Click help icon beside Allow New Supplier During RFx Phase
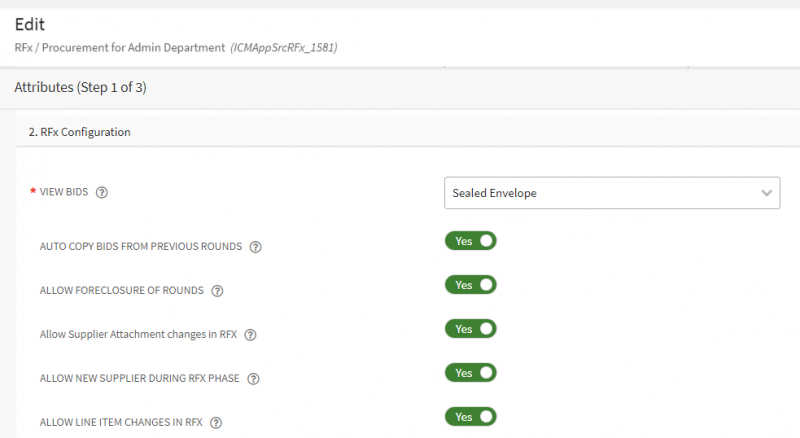This screenshot has width=800, height=438. (253, 379)
